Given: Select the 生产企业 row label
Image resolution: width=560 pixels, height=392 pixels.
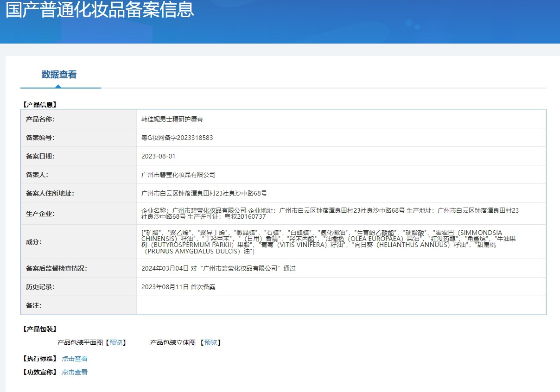Looking at the screenshot, I should pyautogui.click(x=40, y=214).
